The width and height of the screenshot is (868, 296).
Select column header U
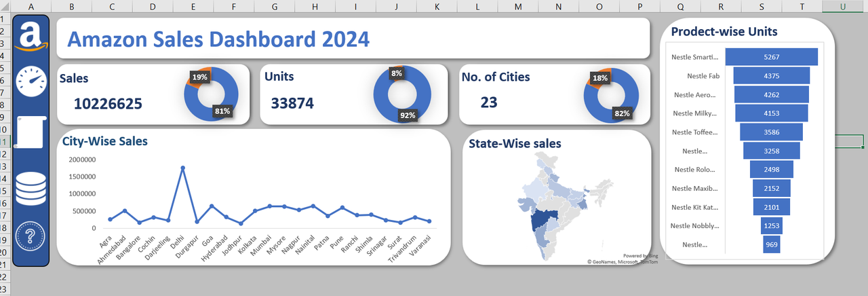[842, 5]
